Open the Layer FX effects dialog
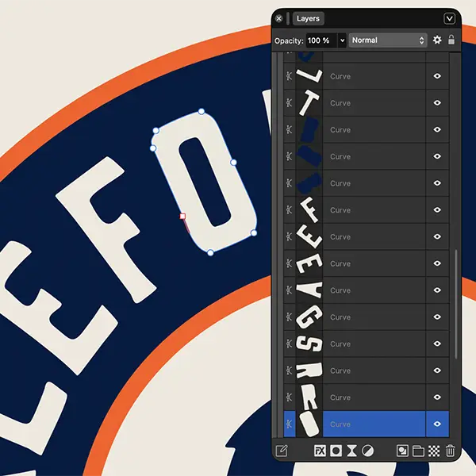 click(x=320, y=451)
